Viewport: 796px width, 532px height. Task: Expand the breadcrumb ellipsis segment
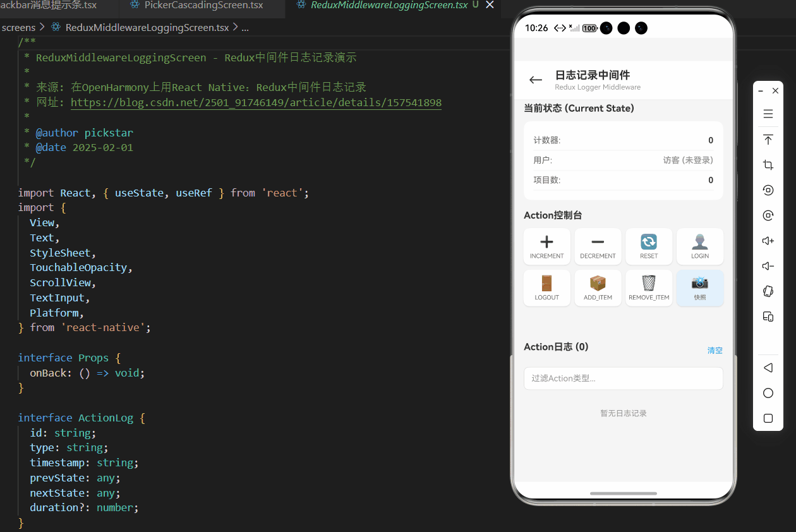point(245,27)
